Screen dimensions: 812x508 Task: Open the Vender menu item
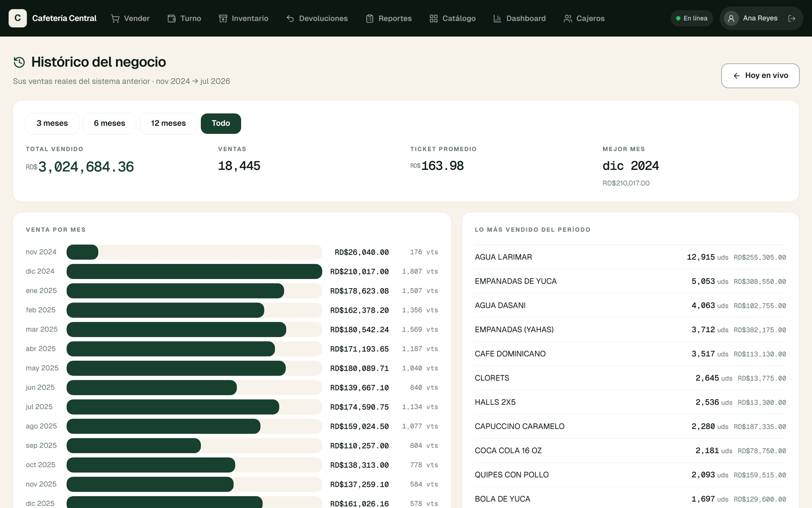pyautogui.click(x=130, y=19)
